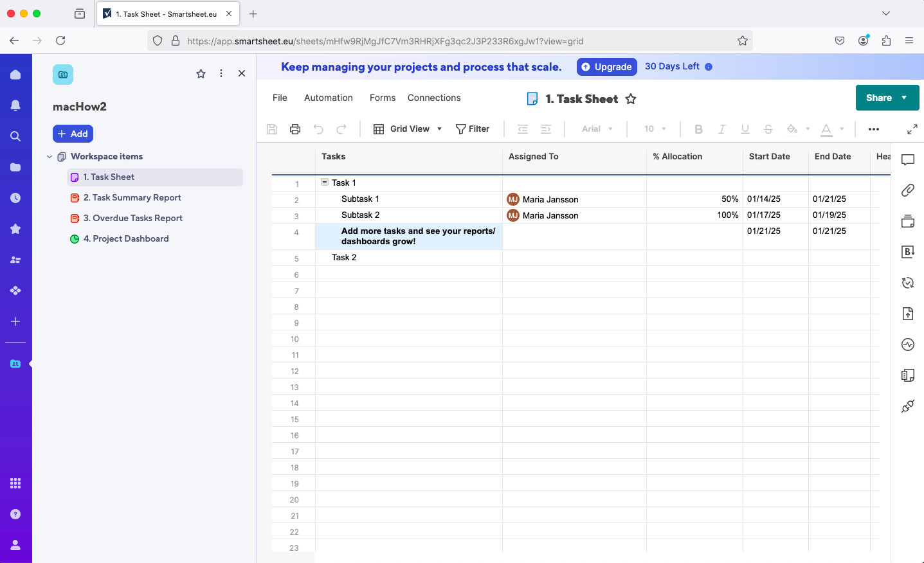Open the Connections plug icon panel
Viewport: 924px width, 563px height.
tap(907, 406)
